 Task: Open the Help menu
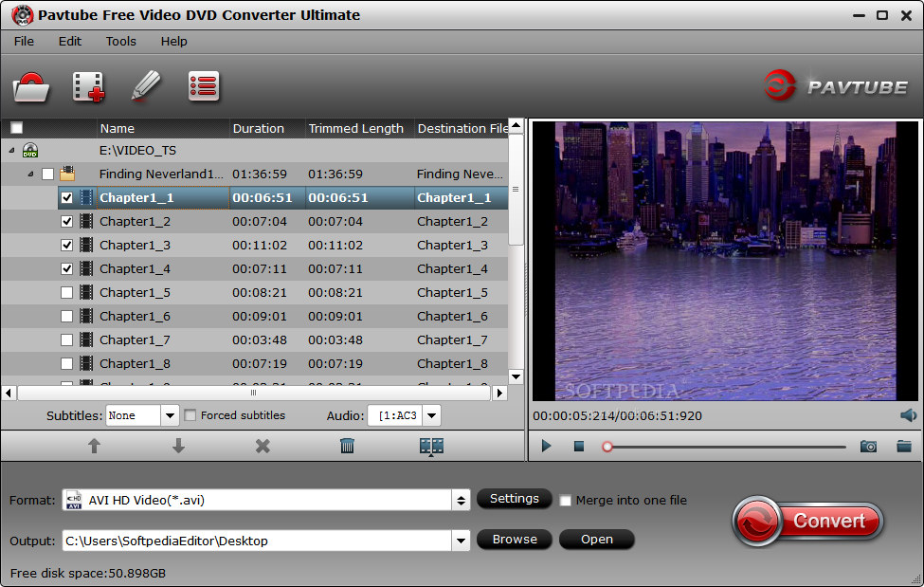tap(173, 42)
